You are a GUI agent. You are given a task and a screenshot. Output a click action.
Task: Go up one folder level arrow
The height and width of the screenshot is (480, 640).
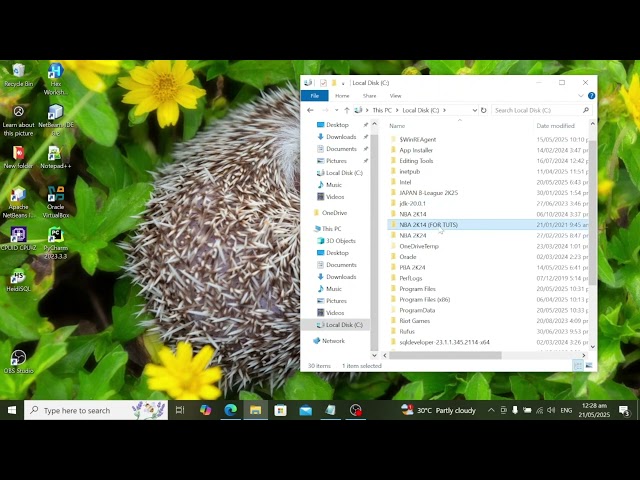(x=347, y=110)
